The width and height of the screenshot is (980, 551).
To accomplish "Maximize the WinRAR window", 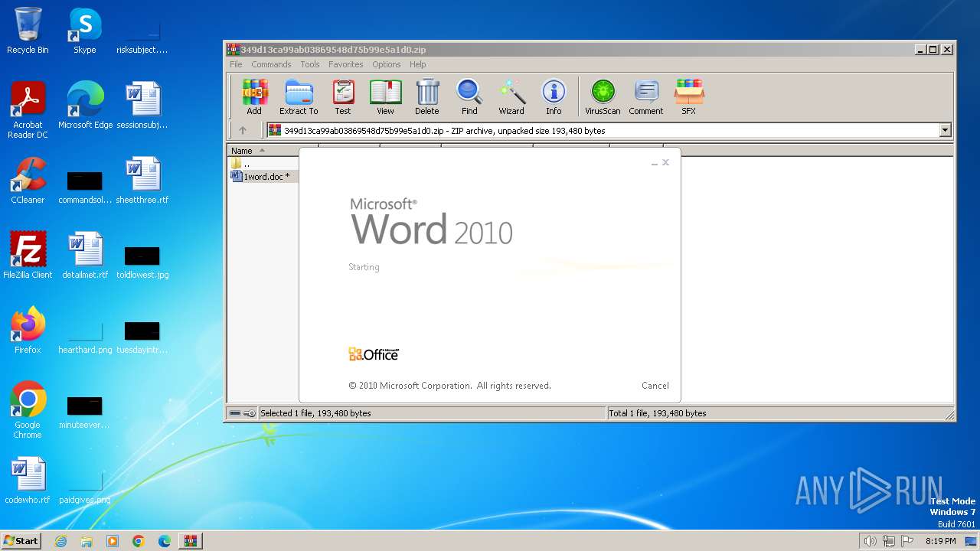I will pos(933,49).
